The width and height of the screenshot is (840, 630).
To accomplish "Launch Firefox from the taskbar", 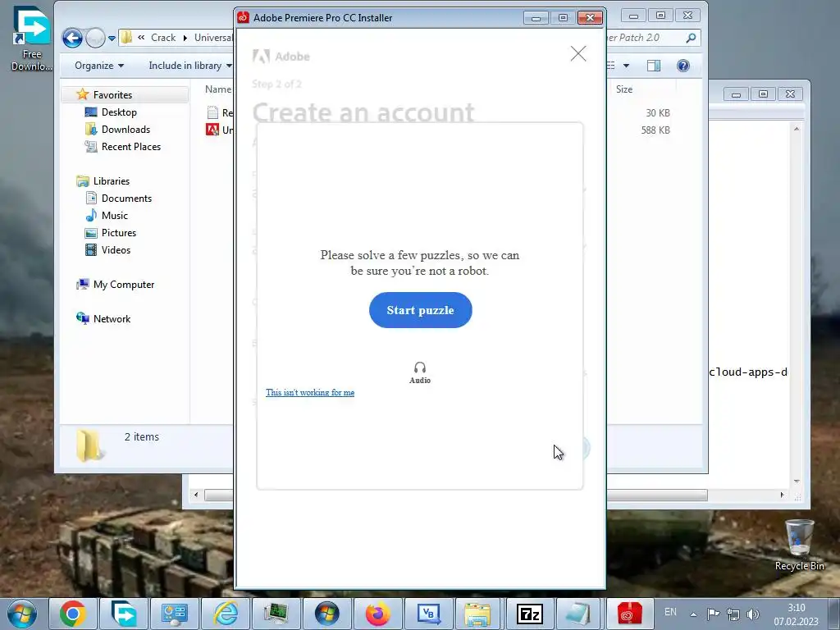I will (x=377, y=614).
